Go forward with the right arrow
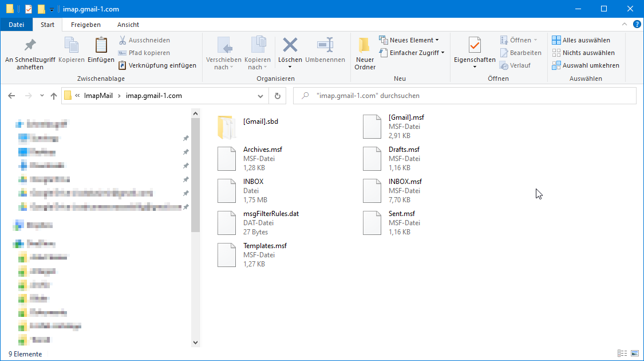Viewport: 644px width, 361px height. point(29,96)
